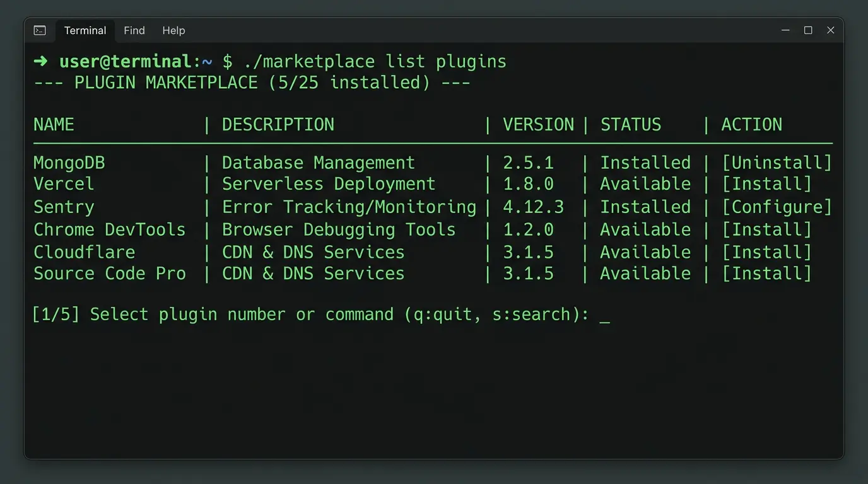This screenshot has width=868, height=484.
Task: Select the Vercel plugin name
Action: point(64,184)
